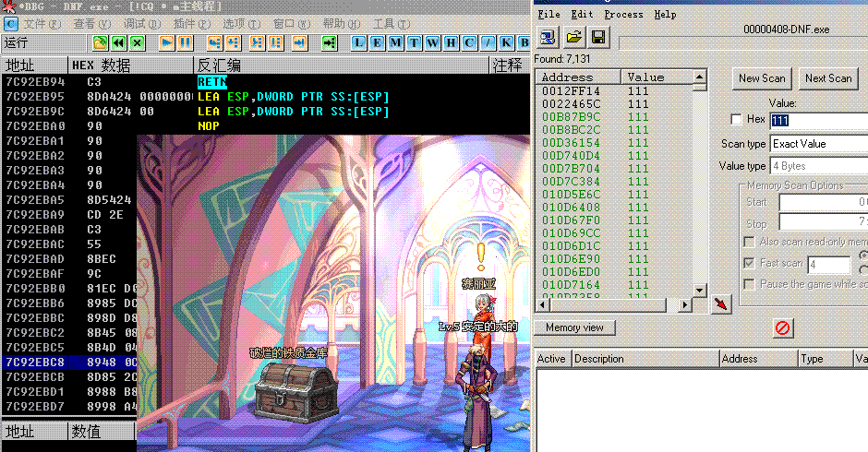Select result address 0012FF14

(571, 90)
